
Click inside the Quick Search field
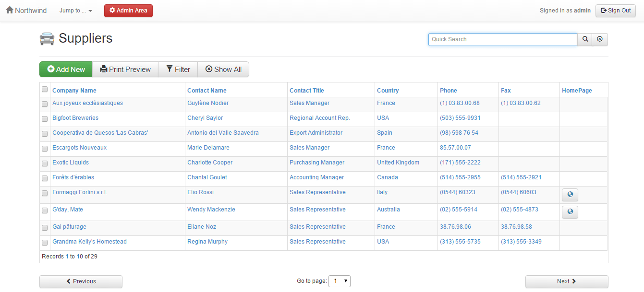(x=502, y=39)
